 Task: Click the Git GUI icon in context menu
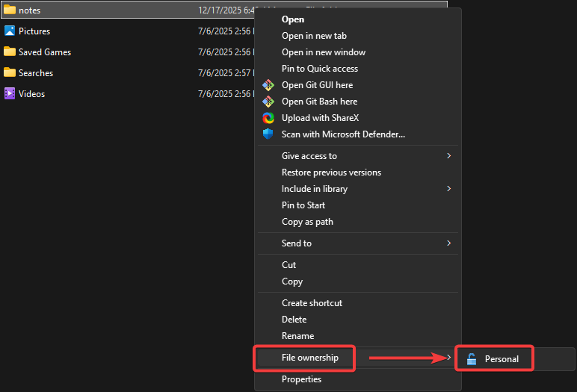[268, 85]
